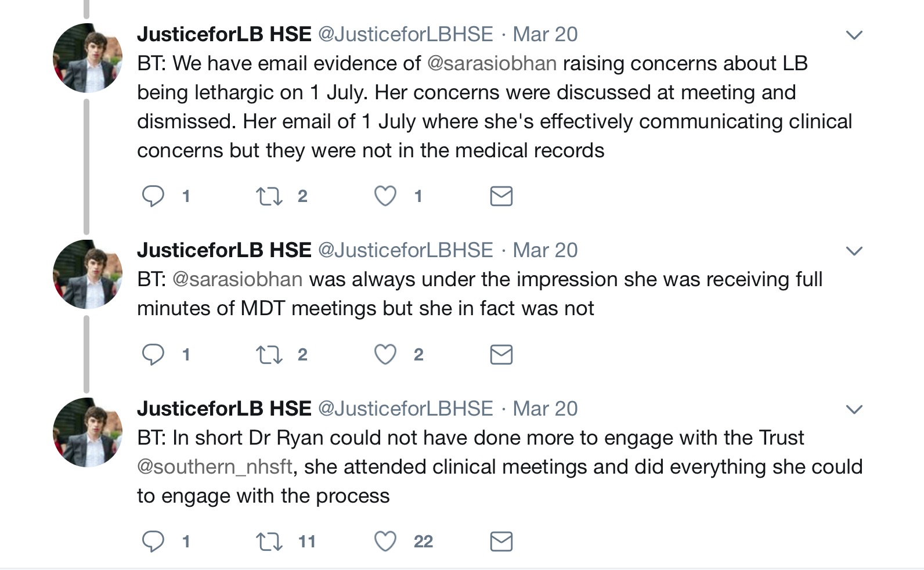Open the @sarasiobhan mention in first tweet
924x570 pixels.
click(x=492, y=63)
